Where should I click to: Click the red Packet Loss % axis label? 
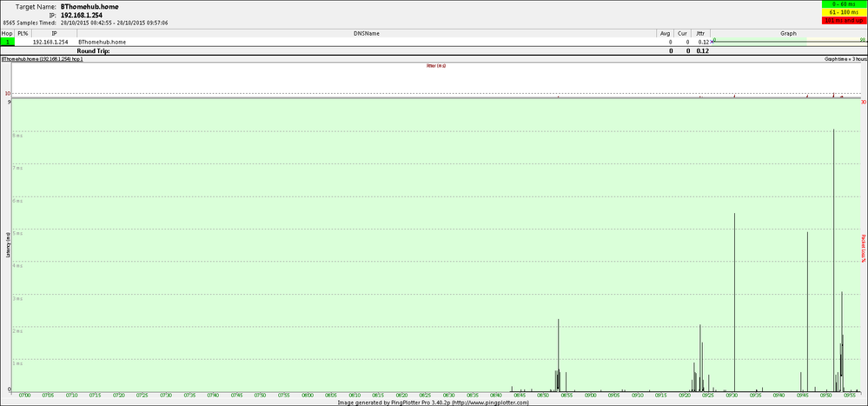click(x=863, y=248)
